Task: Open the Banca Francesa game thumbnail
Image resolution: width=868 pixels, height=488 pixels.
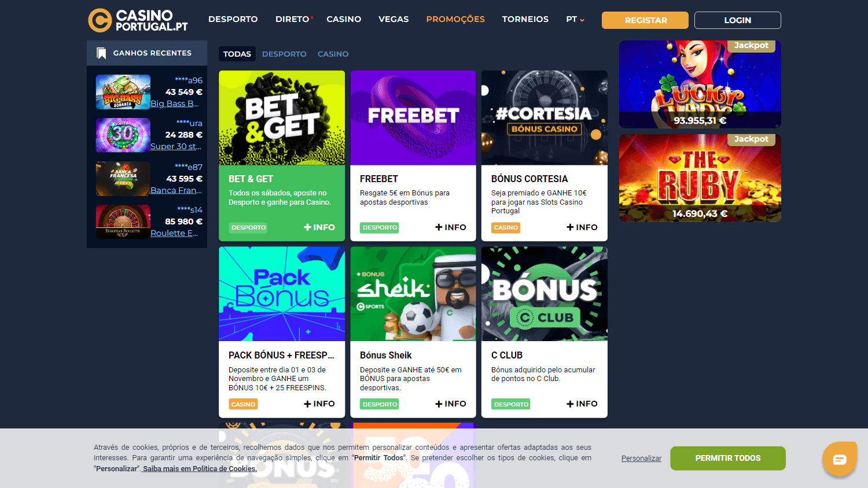Action: coord(123,179)
